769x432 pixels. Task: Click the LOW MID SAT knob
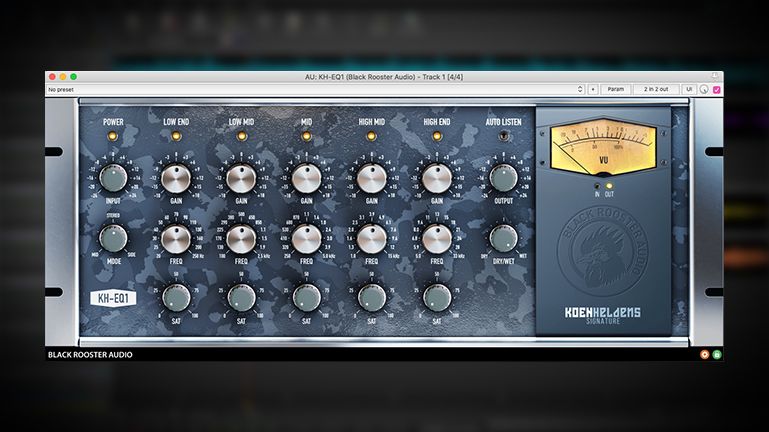click(x=241, y=298)
